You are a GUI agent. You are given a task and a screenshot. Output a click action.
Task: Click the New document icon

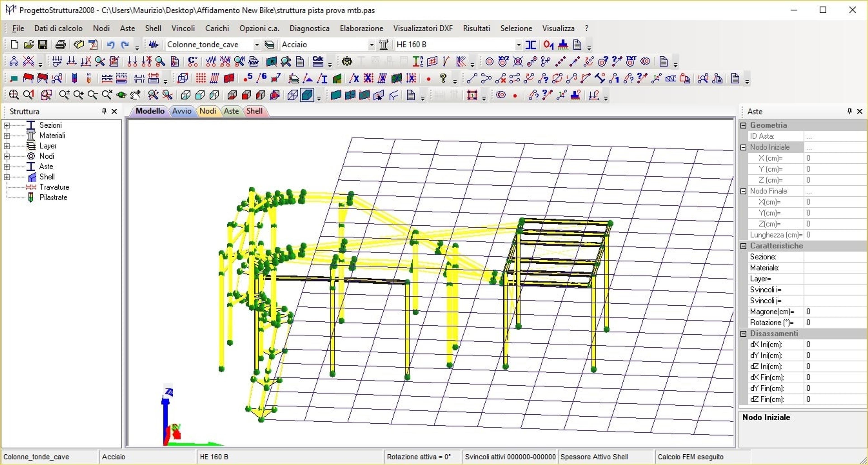pos(14,45)
